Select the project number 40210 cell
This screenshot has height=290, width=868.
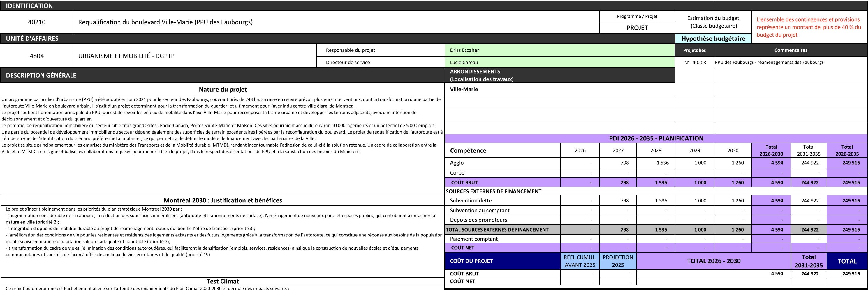click(37, 22)
